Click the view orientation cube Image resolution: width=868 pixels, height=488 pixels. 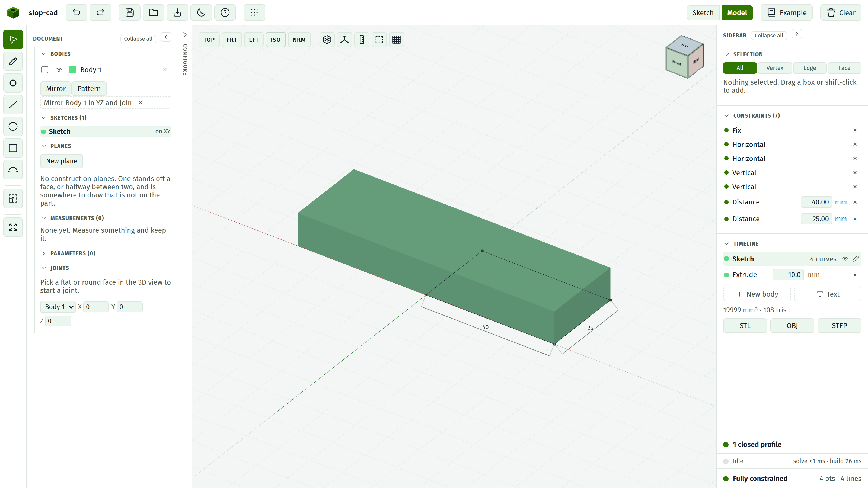685,57
